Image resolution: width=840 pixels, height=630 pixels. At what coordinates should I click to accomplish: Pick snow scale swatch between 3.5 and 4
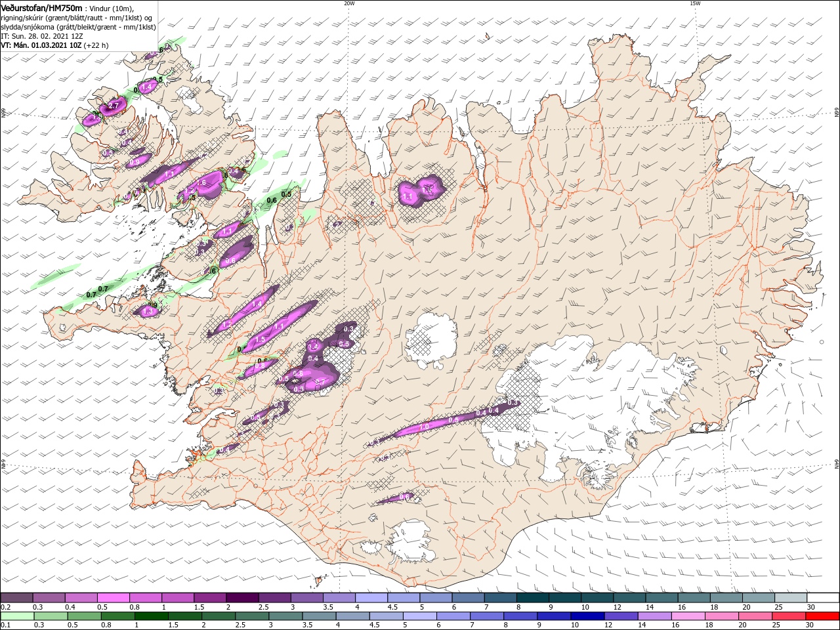coord(339,598)
